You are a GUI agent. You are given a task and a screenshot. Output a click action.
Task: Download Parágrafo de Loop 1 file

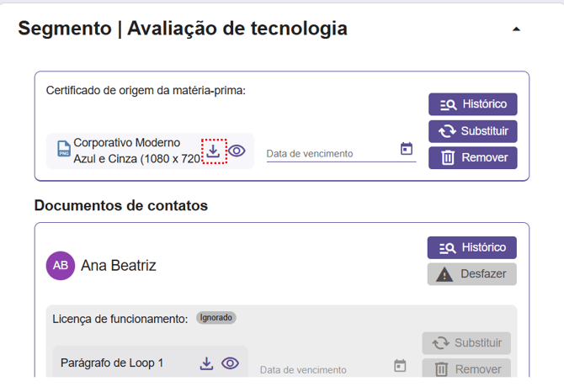coord(206,363)
